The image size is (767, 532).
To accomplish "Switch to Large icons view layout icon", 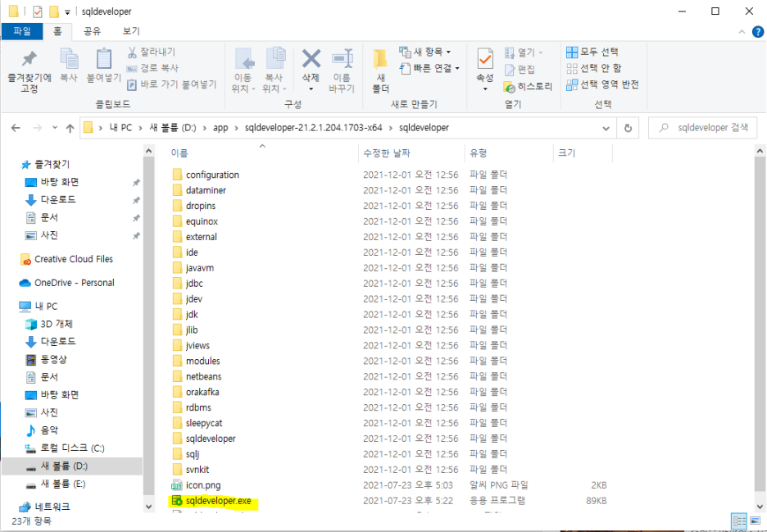I will tap(756, 521).
